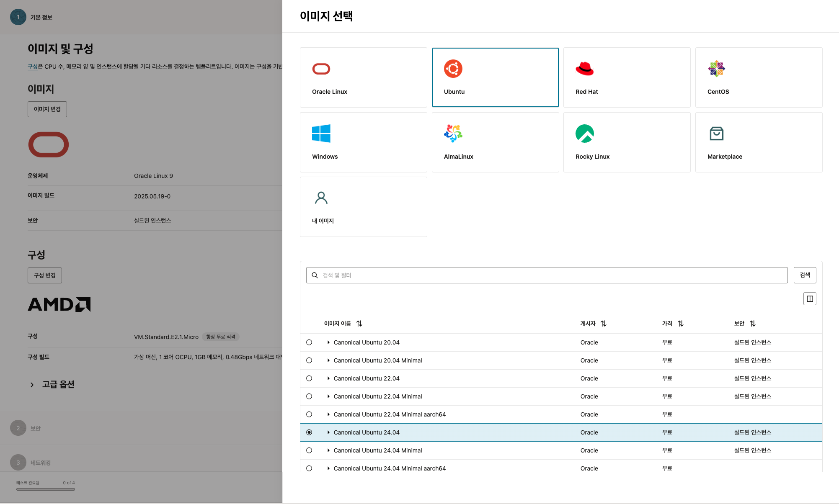Expand Ubuntu 22.04 Minimal aarch64 row triangle
This screenshot has height=504, width=839.
[x=328, y=414]
